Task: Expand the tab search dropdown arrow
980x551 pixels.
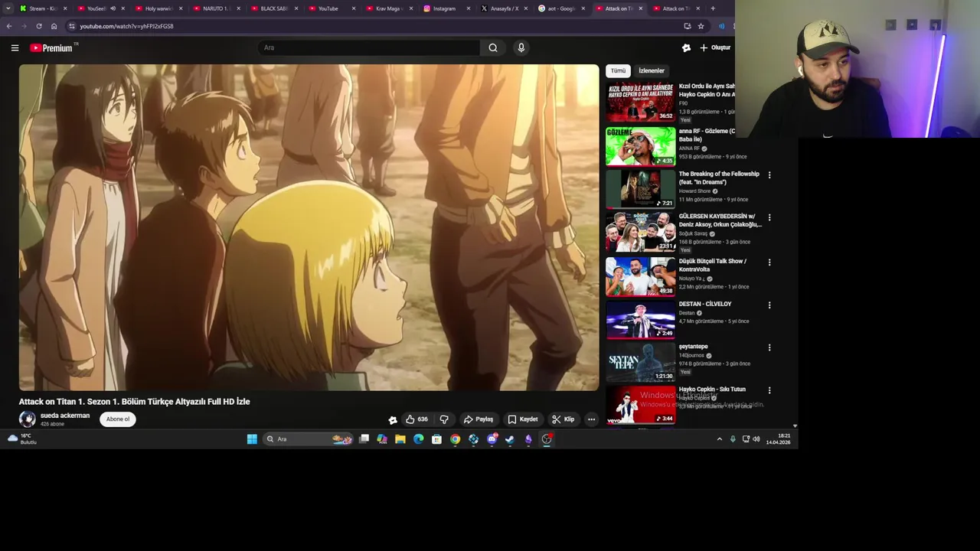Action: pos(8,8)
